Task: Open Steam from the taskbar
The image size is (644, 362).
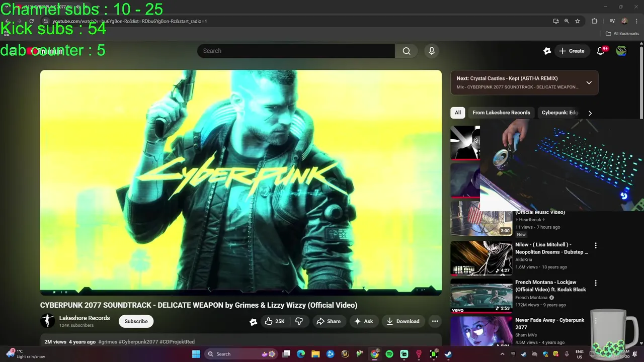Action: [x=448, y=354]
